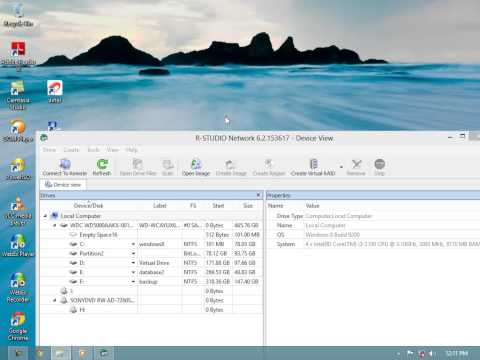Click the Connect To Remote toolbar button
Screen dimensions: 480x360
(65, 167)
